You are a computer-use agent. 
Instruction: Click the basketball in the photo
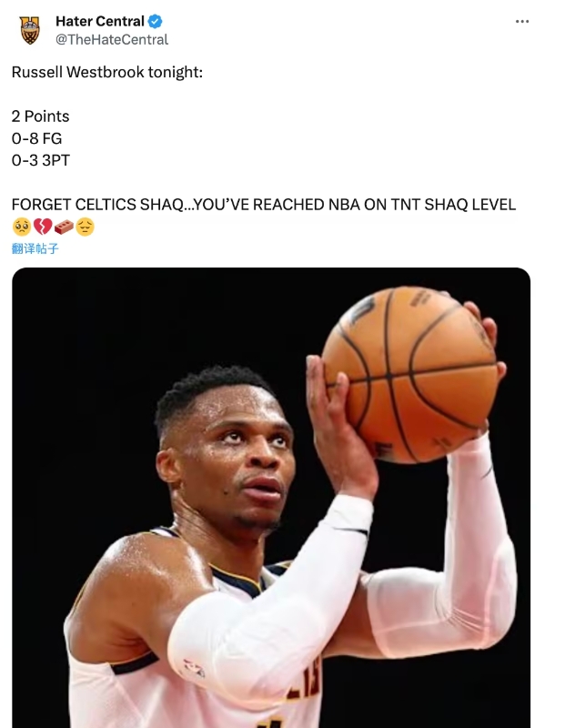409,375
